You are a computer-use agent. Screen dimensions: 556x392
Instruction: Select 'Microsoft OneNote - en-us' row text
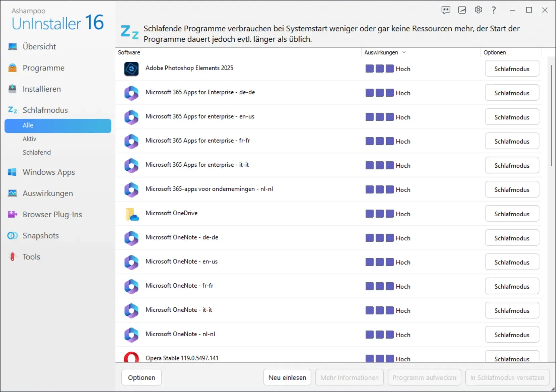point(182,261)
